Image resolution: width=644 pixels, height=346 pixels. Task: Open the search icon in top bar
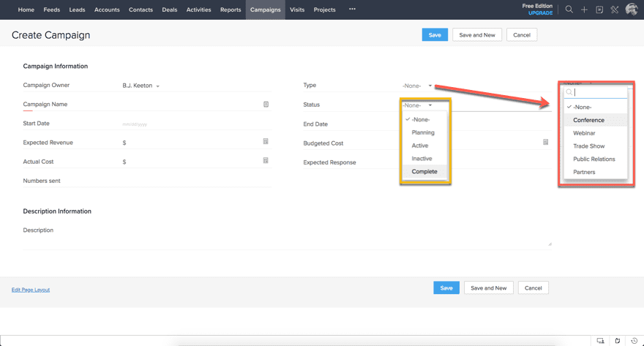click(569, 10)
